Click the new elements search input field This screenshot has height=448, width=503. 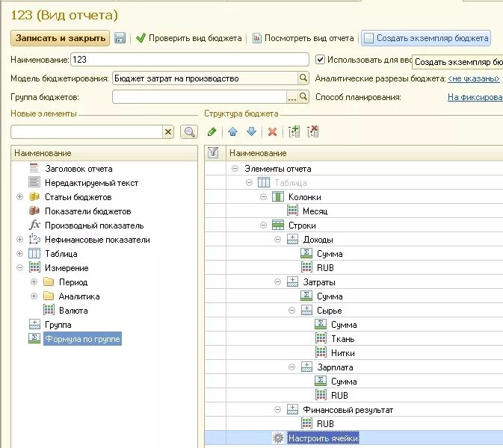coord(87,131)
